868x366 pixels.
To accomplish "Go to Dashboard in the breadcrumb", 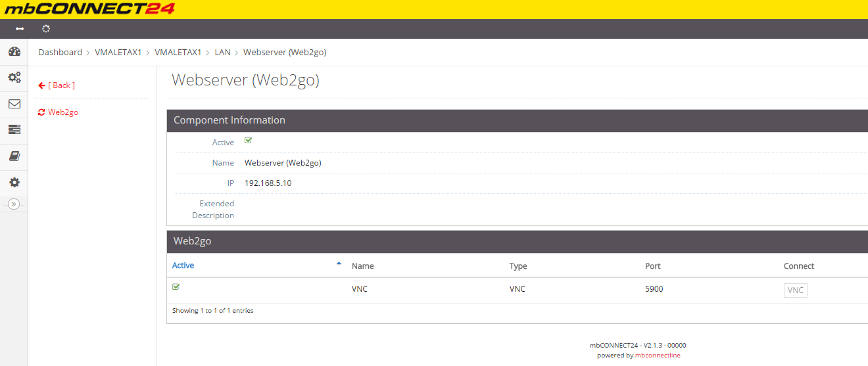I will pyautogui.click(x=60, y=53).
